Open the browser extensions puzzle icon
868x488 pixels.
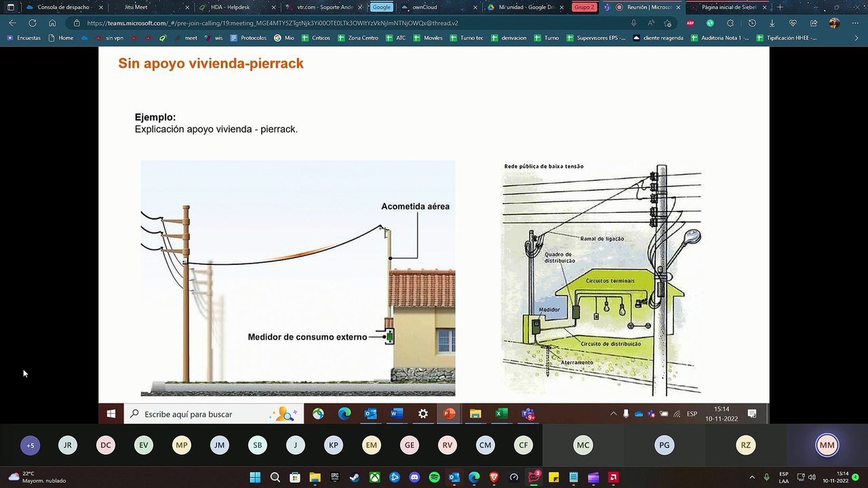tap(730, 23)
